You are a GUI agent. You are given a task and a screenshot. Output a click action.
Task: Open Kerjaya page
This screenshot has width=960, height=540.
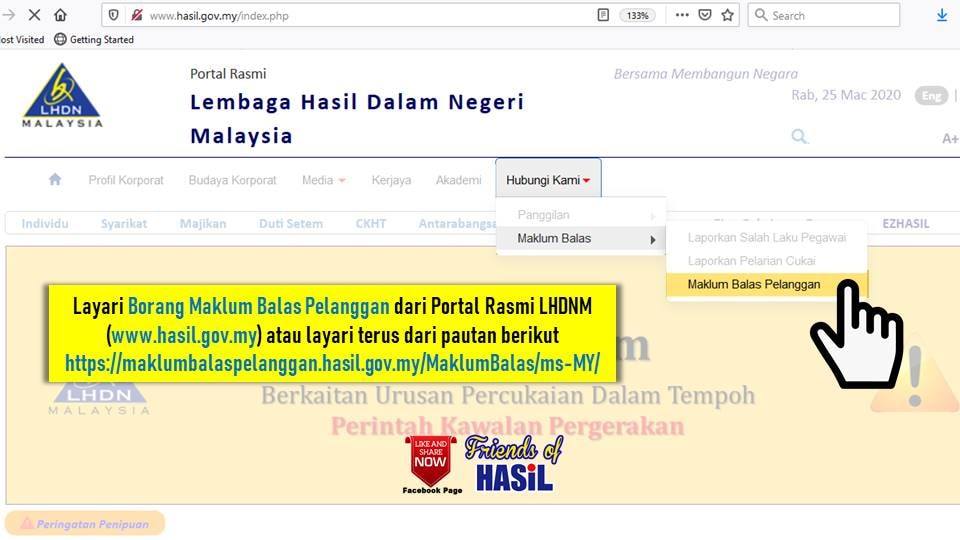click(391, 180)
